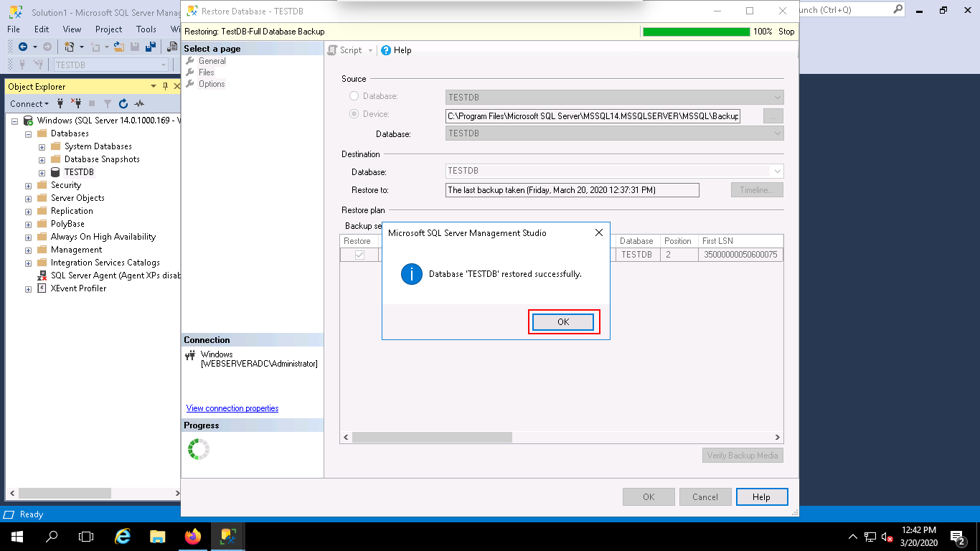
Task: Click the New Query toolbar icon
Action: pos(70,47)
